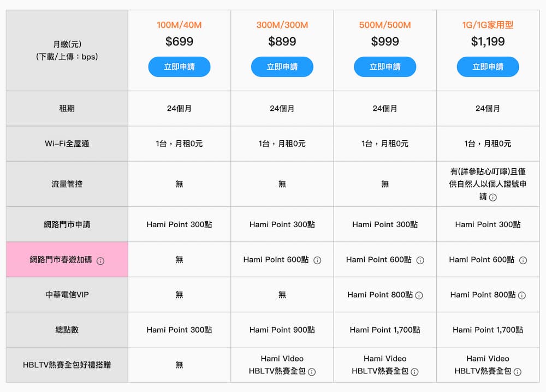Click info icon on 300M plan HBLTV熱賽全包
Image resolution: width=546 pixels, height=392 pixels.
coord(311,371)
